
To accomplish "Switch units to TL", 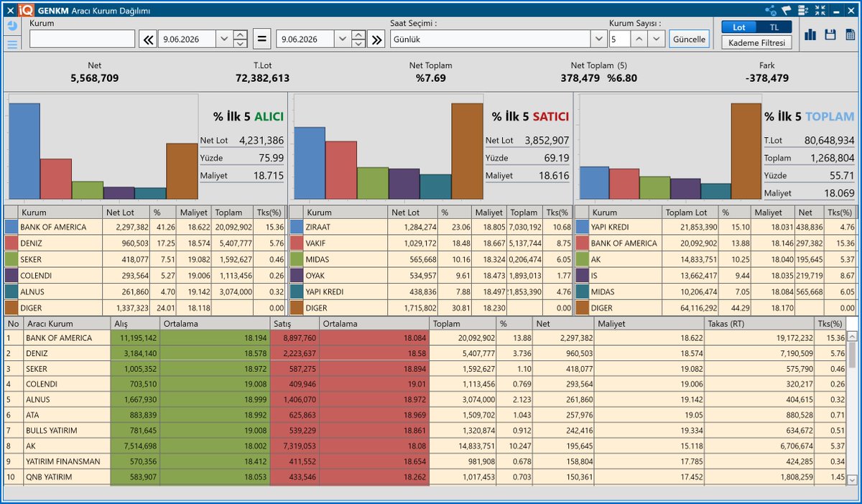I will pos(774,27).
